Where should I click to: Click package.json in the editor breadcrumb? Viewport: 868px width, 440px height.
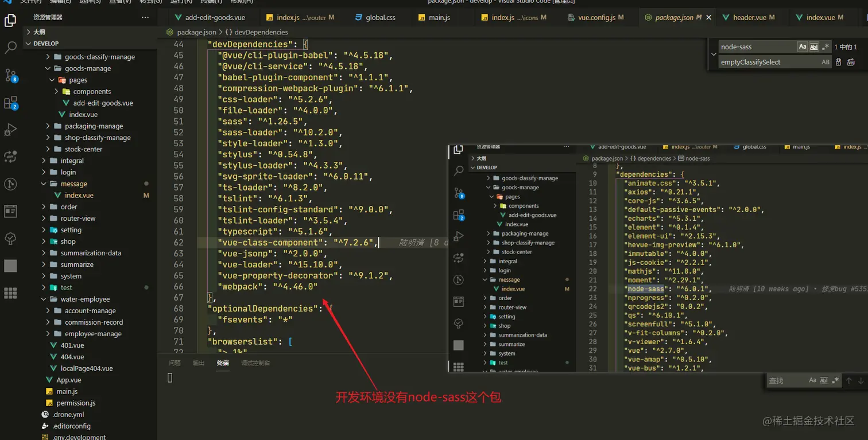click(197, 32)
